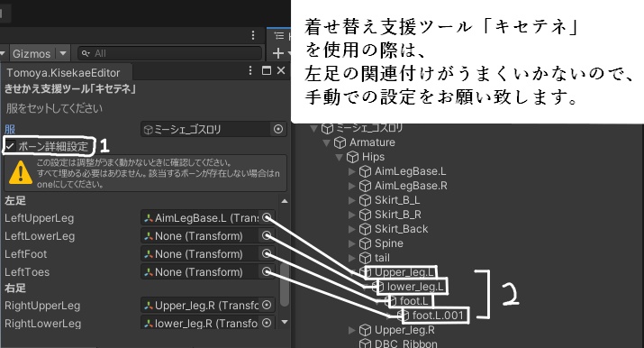Select AimLegBase.L in the hierarchy
The image size is (644, 348).
coord(411,171)
